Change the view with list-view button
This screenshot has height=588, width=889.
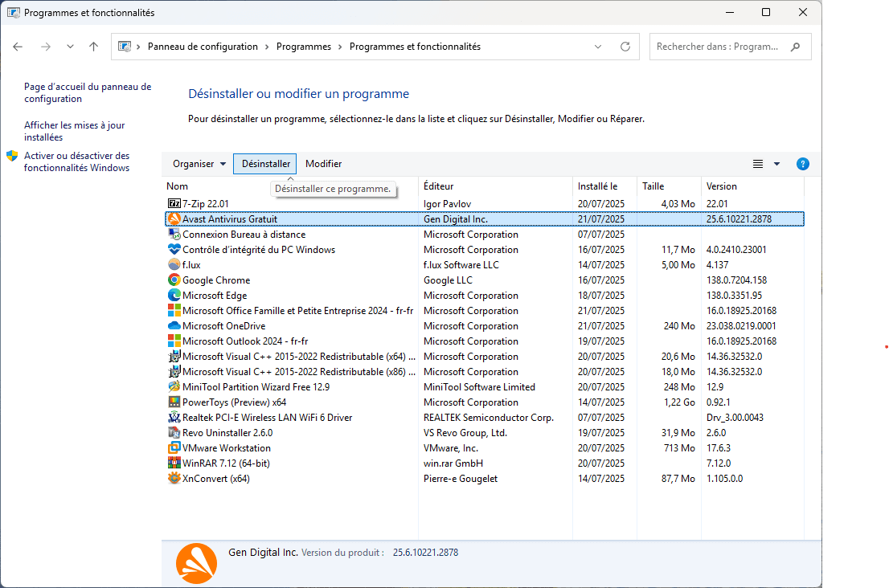tap(758, 165)
